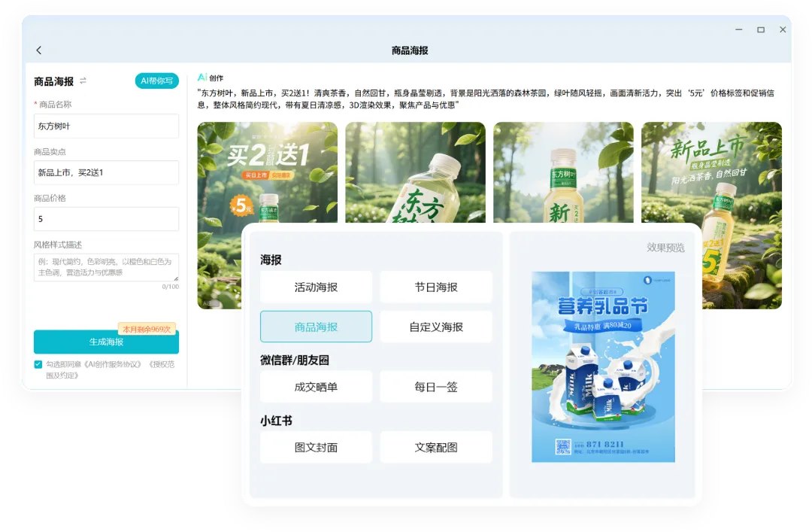Click the 营养乳品节 preview poster
This screenshot has height=532, width=812.
[x=603, y=366]
